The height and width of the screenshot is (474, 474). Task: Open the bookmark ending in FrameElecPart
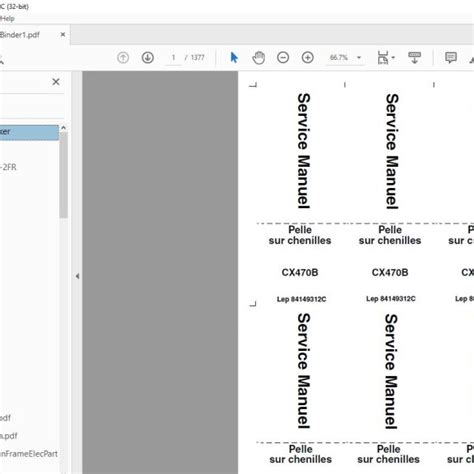click(x=29, y=454)
